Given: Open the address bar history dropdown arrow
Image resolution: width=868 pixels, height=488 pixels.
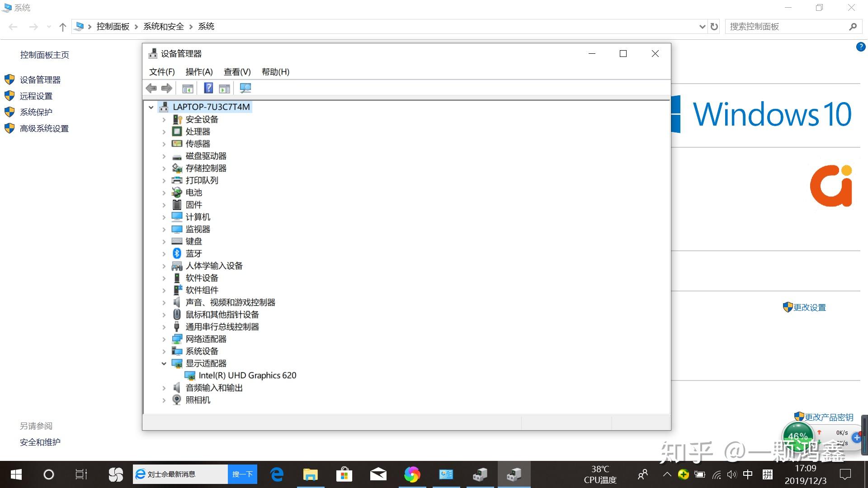Looking at the screenshot, I should pos(702,27).
